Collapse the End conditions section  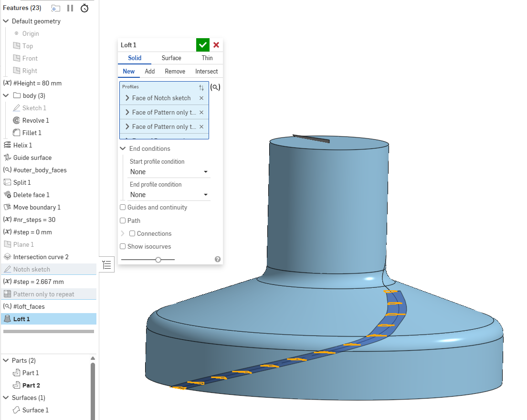click(x=123, y=148)
